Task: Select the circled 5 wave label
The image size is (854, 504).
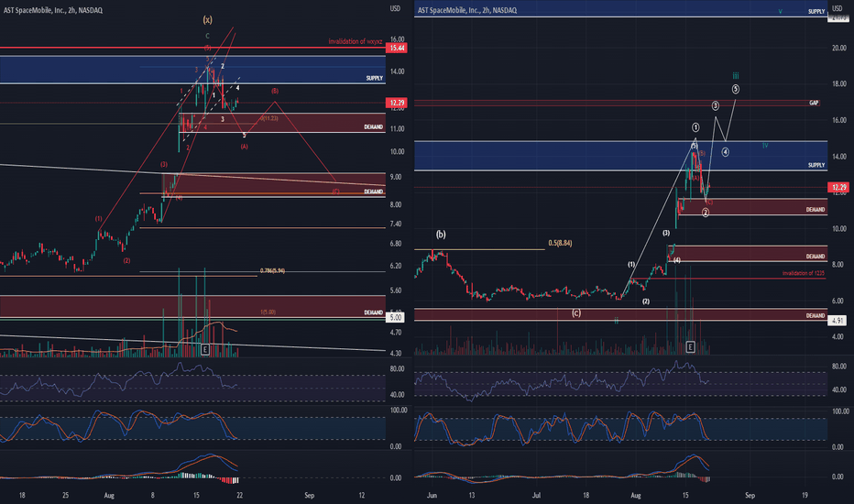Action: point(735,89)
